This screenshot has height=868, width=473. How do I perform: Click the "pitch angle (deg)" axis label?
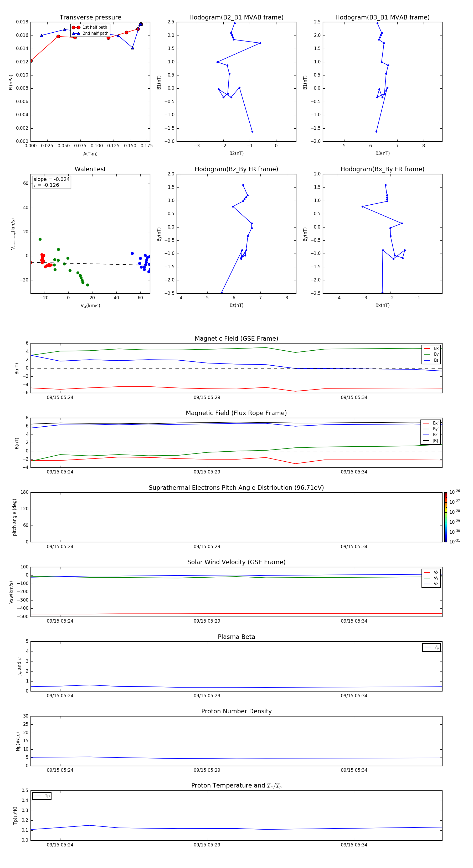point(14,517)
